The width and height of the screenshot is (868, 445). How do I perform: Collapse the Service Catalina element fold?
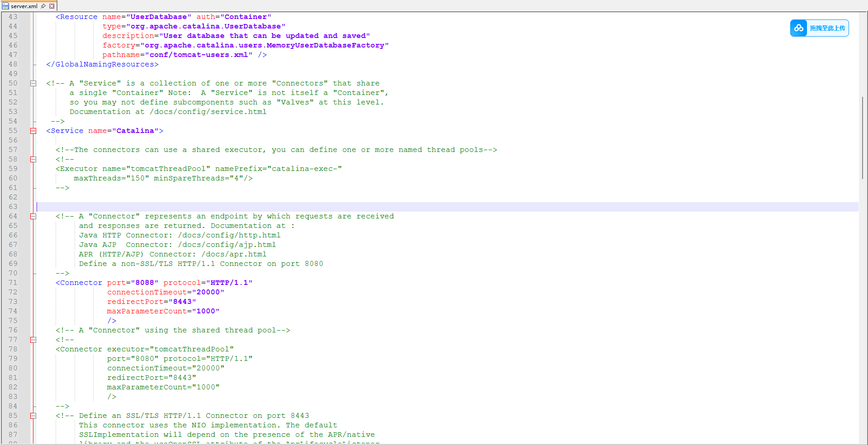(33, 131)
